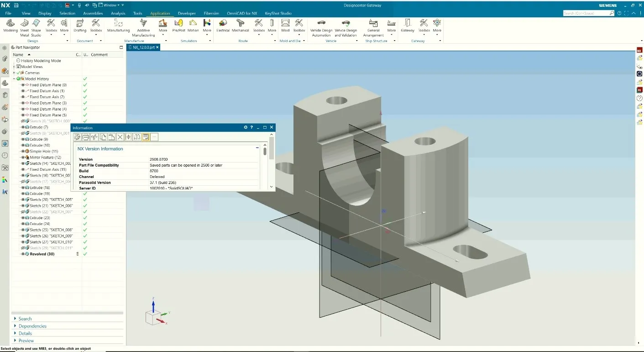Switch to the Tools tab
644x352 pixels.
pyautogui.click(x=137, y=13)
